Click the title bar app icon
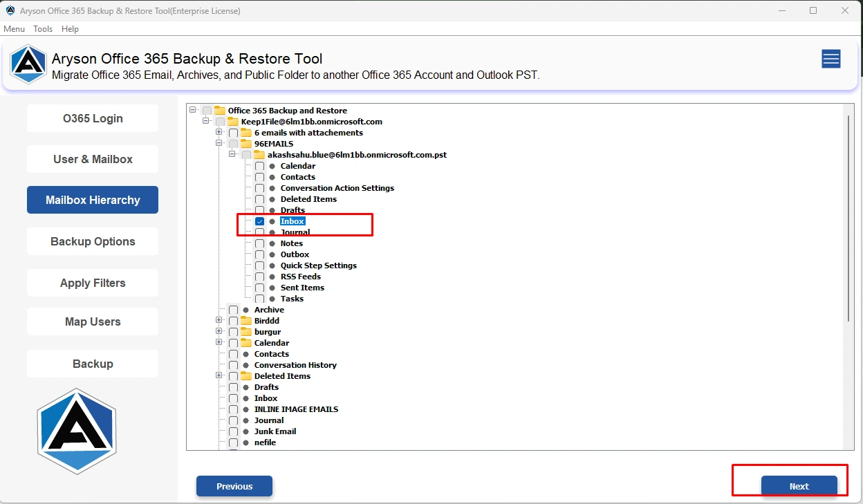This screenshot has width=863, height=504. (x=10, y=10)
